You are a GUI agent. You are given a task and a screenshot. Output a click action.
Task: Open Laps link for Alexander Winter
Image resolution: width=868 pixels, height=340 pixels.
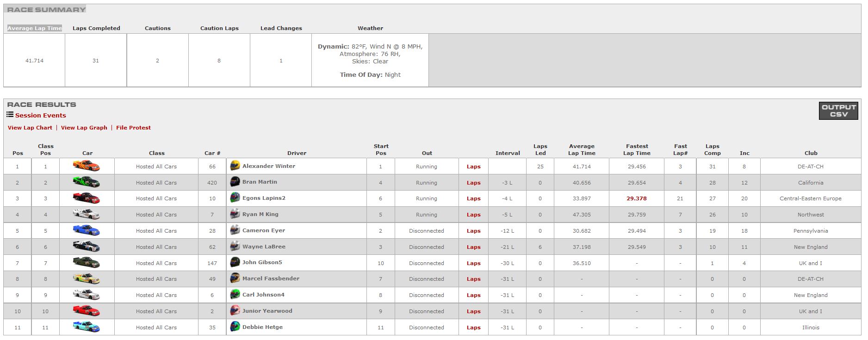click(x=473, y=167)
